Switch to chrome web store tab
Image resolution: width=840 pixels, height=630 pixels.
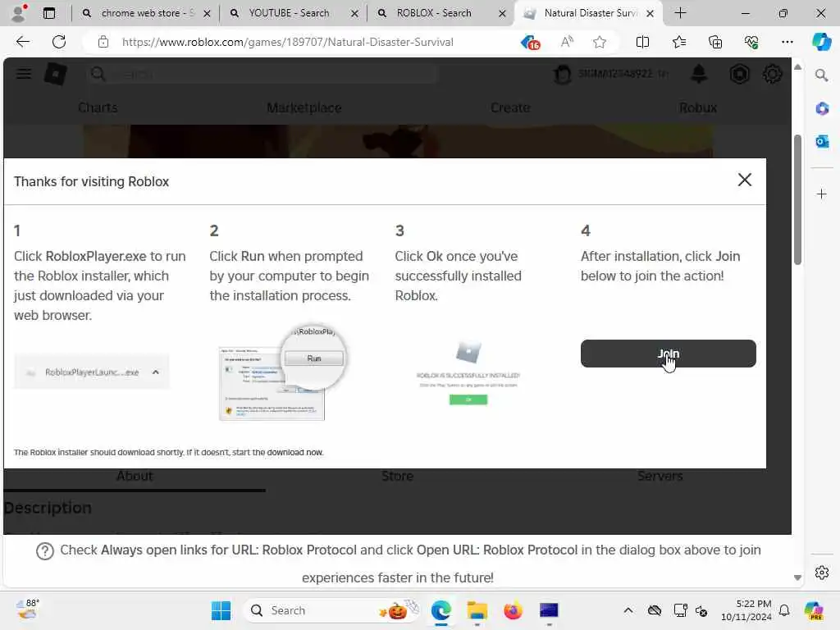click(x=146, y=13)
